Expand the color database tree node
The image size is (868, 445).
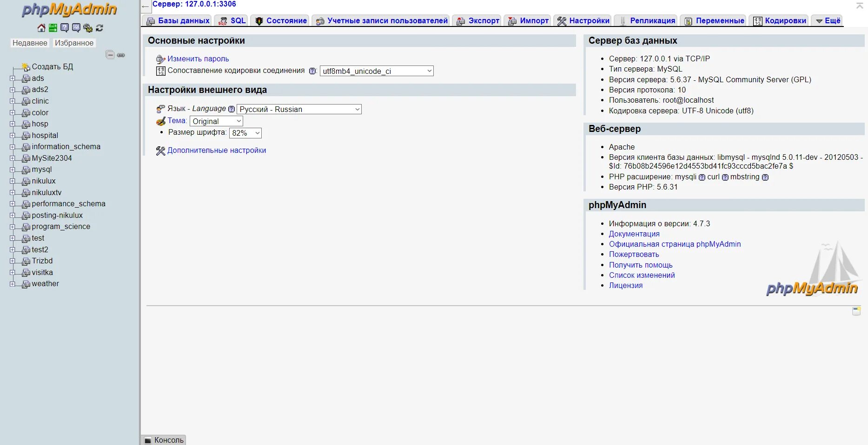[x=13, y=112]
